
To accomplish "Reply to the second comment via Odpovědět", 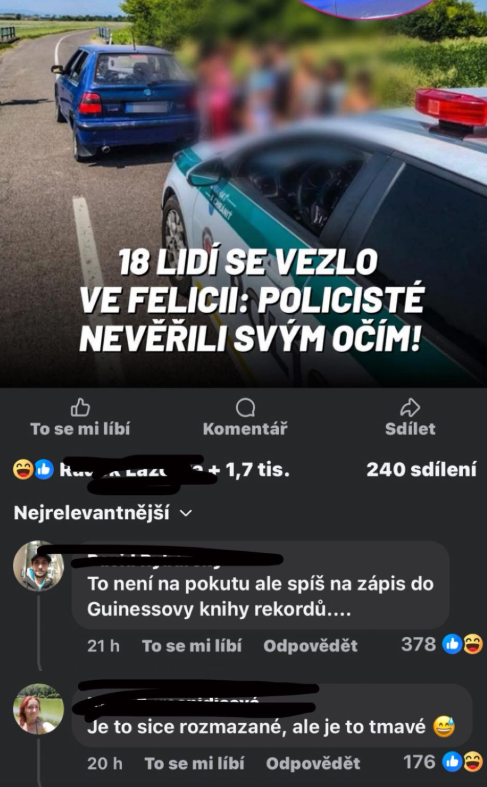I will coord(313,763).
